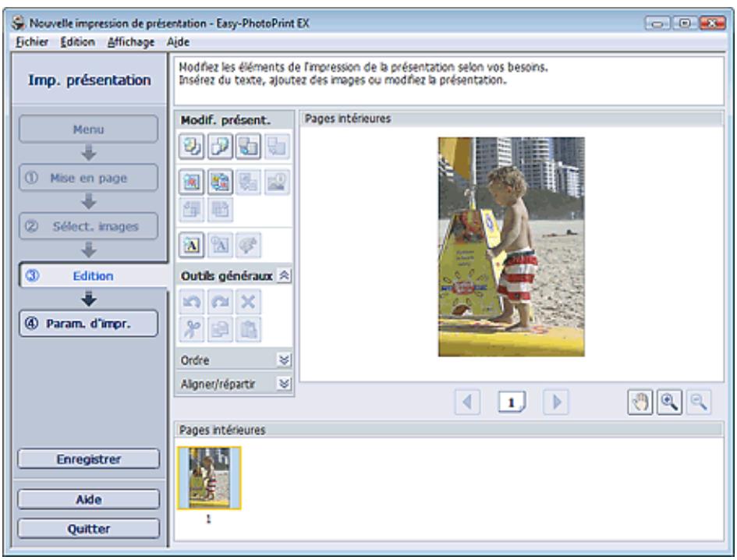Expand the Aligner/répartir section
The width and height of the screenshot is (737, 560).
point(284,384)
